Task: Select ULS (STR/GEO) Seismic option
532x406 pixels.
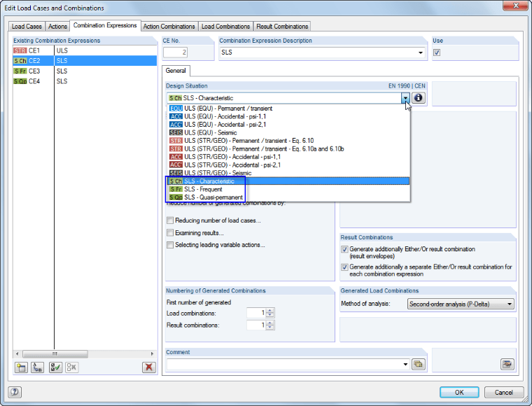Action: click(288, 173)
